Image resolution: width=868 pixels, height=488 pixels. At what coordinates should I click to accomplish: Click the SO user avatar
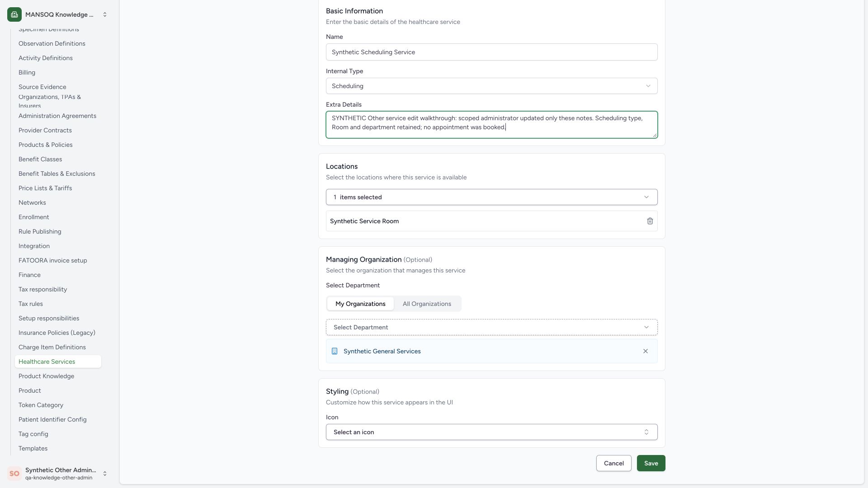click(14, 474)
